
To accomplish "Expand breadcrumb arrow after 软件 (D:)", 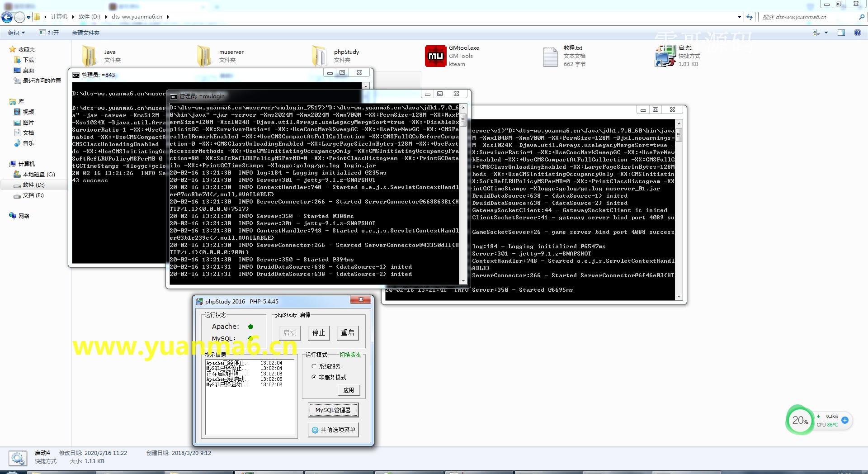I will tap(106, 17).
